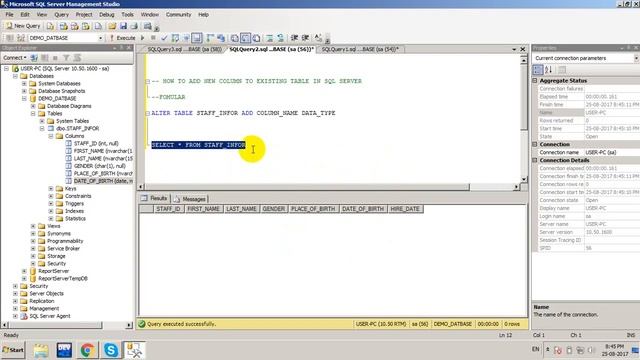Click the Parse checkmark icon
Image resolution: width=640 pixels, height=360 pixels.
pos(164,38)
